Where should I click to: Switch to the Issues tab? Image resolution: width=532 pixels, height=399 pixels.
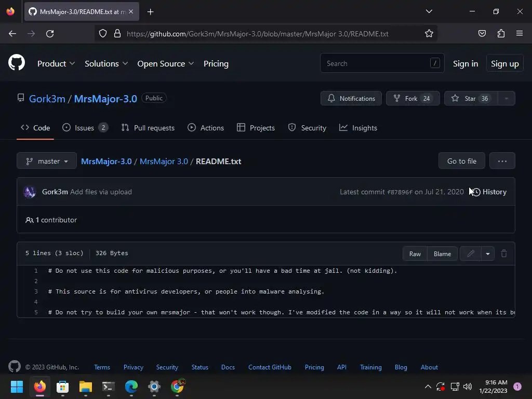click(85, 128)
